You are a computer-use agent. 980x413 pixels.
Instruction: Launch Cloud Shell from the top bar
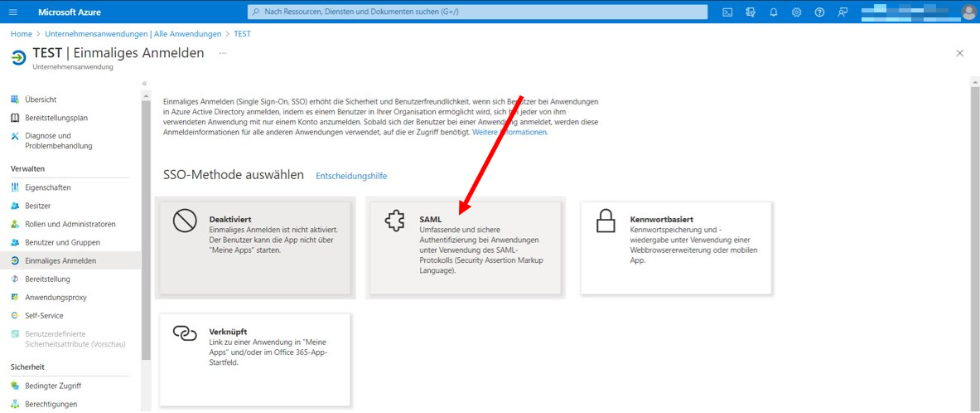(727, 12)
